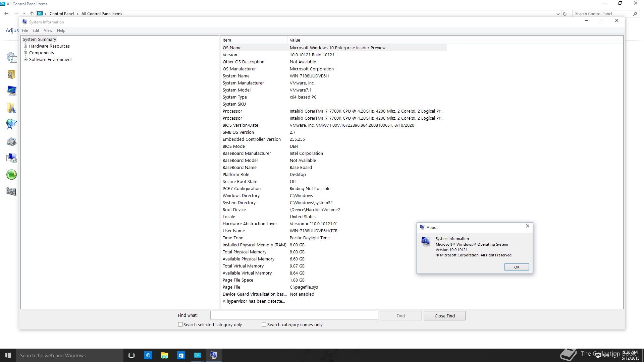The width and height of the screenshot is (644, 362).
Task: Switch to System Information taskbar icon
Action: click(x=214, y=355)
